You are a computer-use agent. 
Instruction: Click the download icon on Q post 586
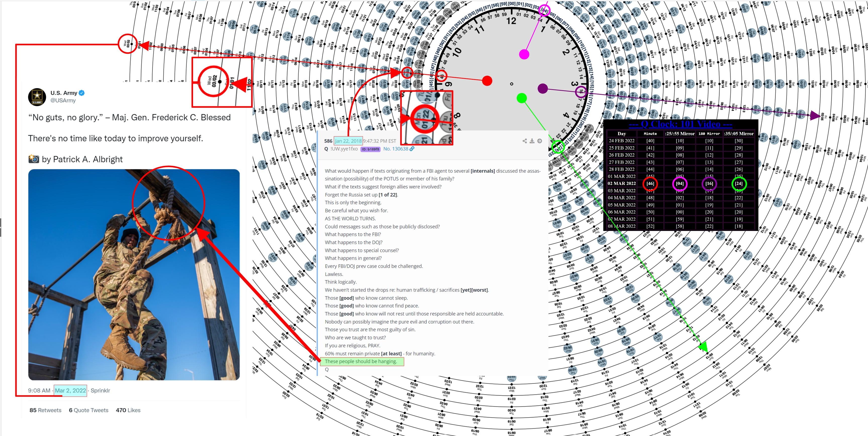[x=532, y=141]
